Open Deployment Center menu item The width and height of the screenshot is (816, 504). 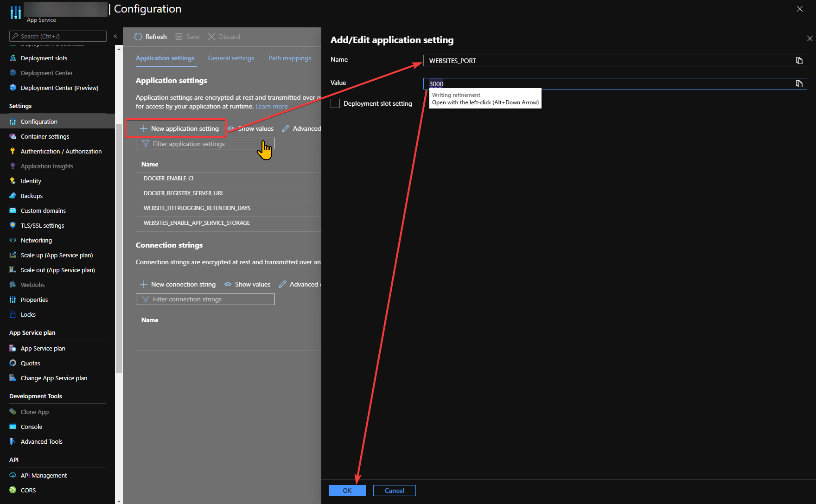[46, 73]
